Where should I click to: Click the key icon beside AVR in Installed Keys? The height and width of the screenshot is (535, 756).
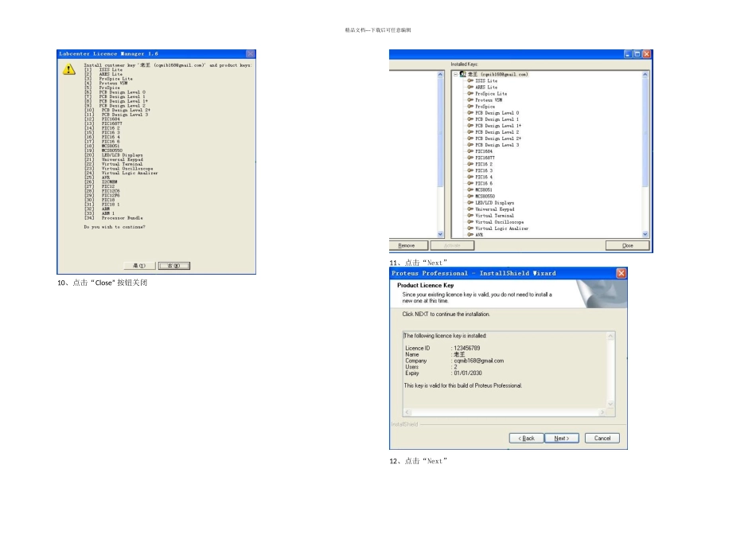click(470, 235)
